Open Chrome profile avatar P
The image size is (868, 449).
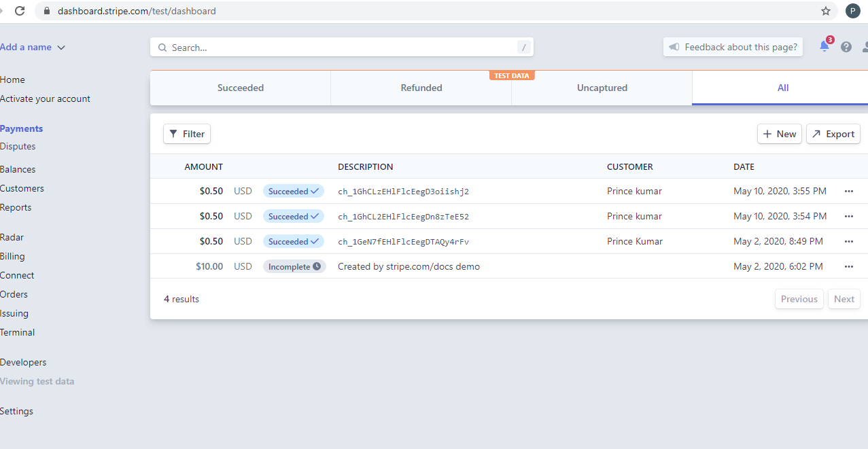[852, 11]
